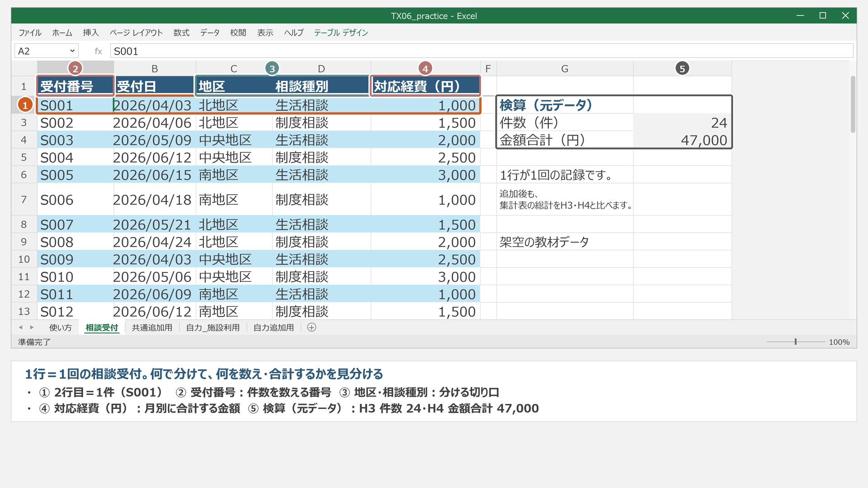
Task: Open the ファイル menu
Action: 30,33
